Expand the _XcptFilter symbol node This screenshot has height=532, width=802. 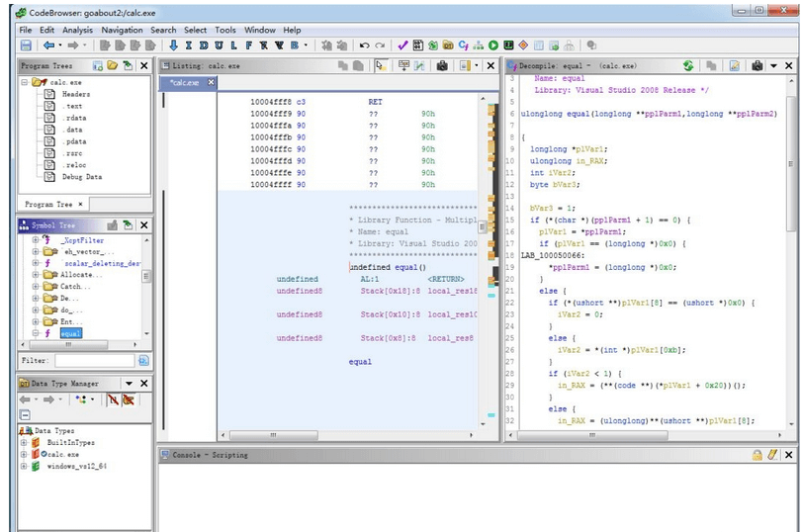(x=36, y=240)
